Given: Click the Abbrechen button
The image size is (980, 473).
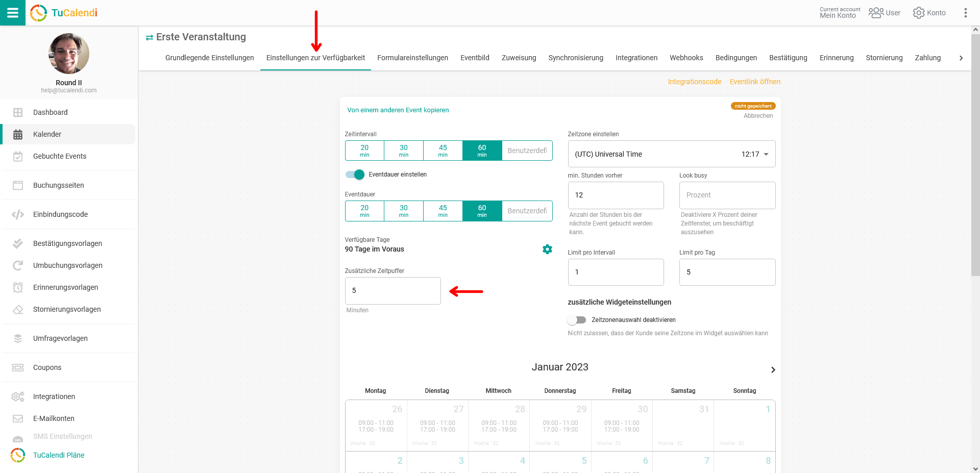Looking at the screenshot, I should pyautogui.click(x=758, y=116).
